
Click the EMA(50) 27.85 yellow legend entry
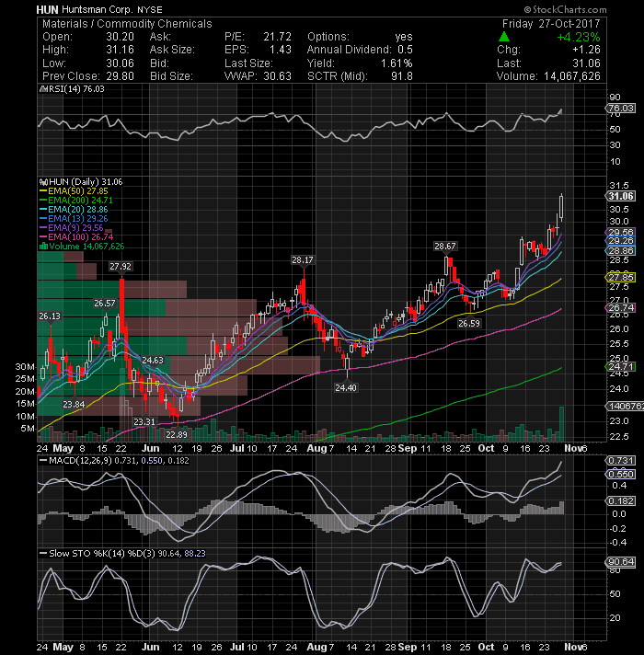click(74, 191)
